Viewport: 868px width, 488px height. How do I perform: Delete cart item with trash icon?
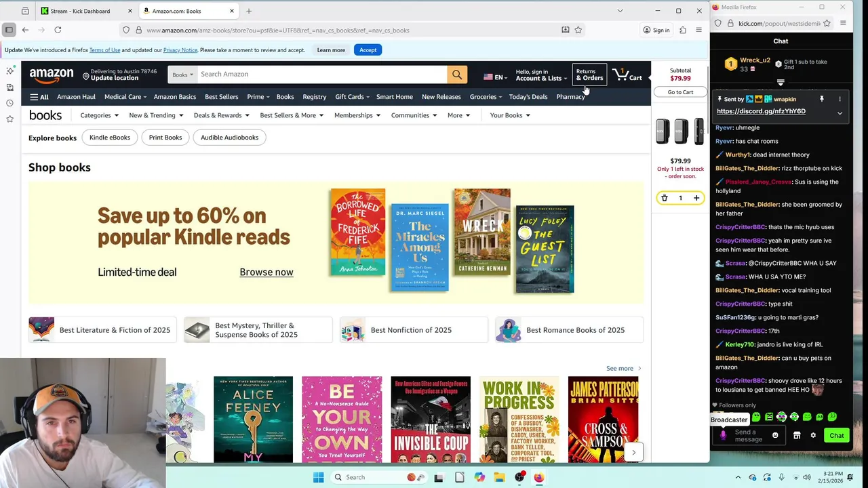[665, 198]
